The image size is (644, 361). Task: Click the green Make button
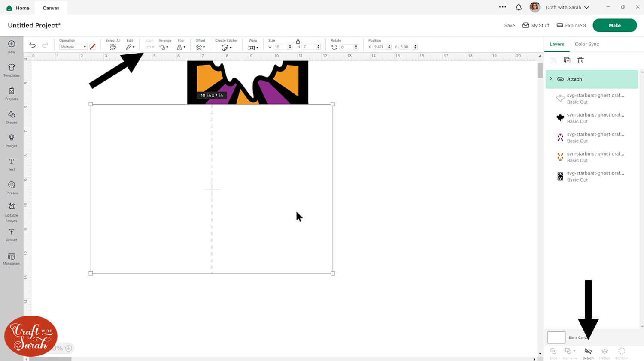pos(614,25)
